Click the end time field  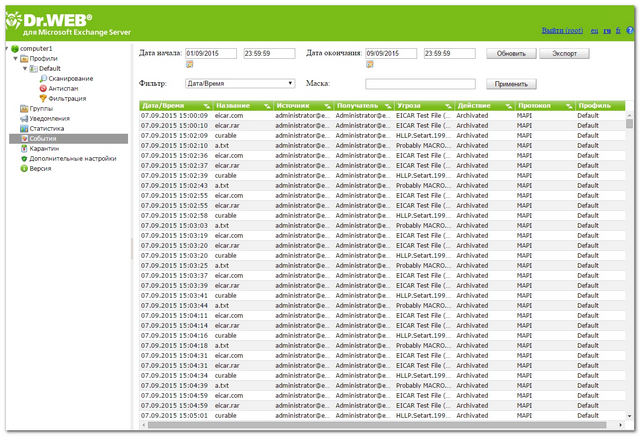tap(450, 53)
